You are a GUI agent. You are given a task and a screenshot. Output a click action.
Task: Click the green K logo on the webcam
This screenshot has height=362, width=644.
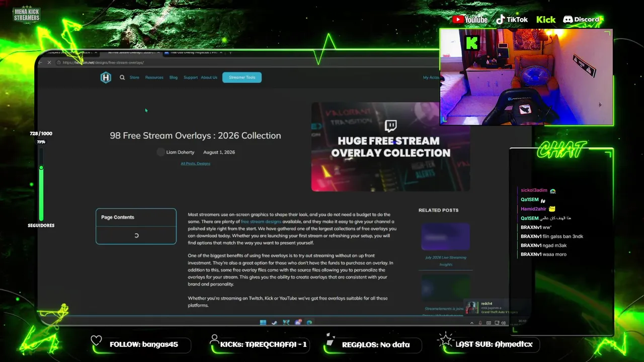(471, 43)
